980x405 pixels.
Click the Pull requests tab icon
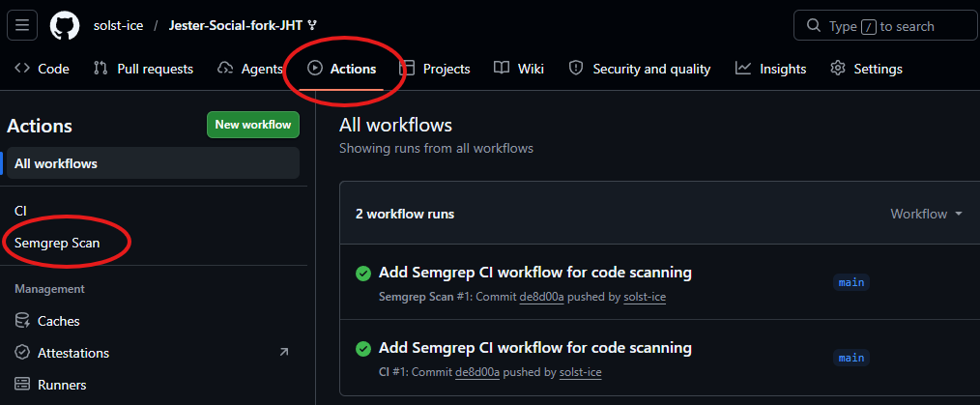[101, 68]
